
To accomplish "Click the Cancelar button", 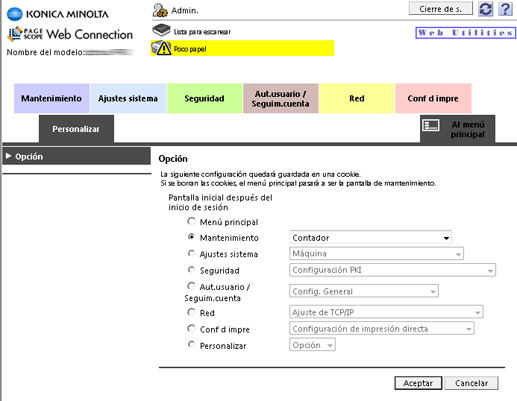I will (x=471, y=383).
